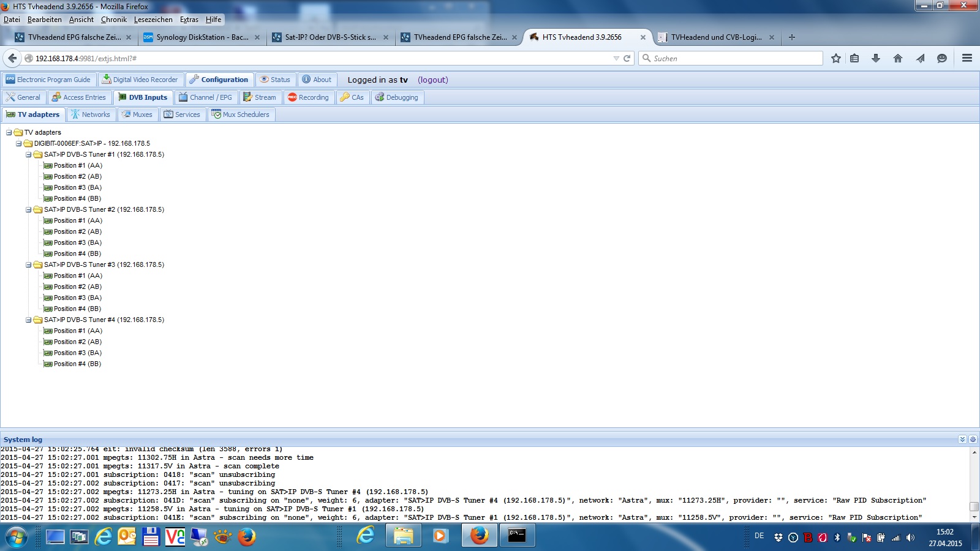Open the Extras menu

[x=189, y=20]
